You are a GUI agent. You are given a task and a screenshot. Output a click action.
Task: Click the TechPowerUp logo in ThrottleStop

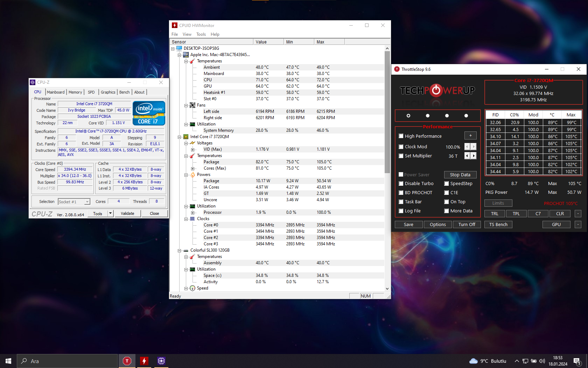[x=437, y=91]
